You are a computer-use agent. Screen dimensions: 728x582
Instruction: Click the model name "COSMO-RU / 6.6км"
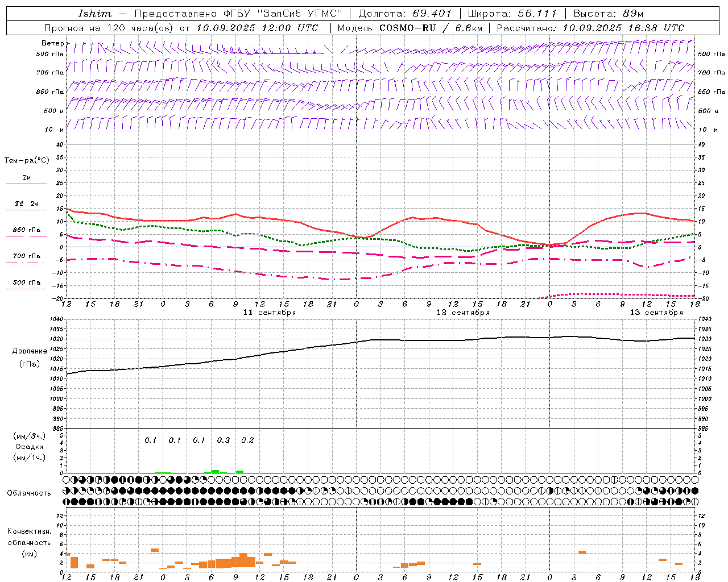click(431, 28)
